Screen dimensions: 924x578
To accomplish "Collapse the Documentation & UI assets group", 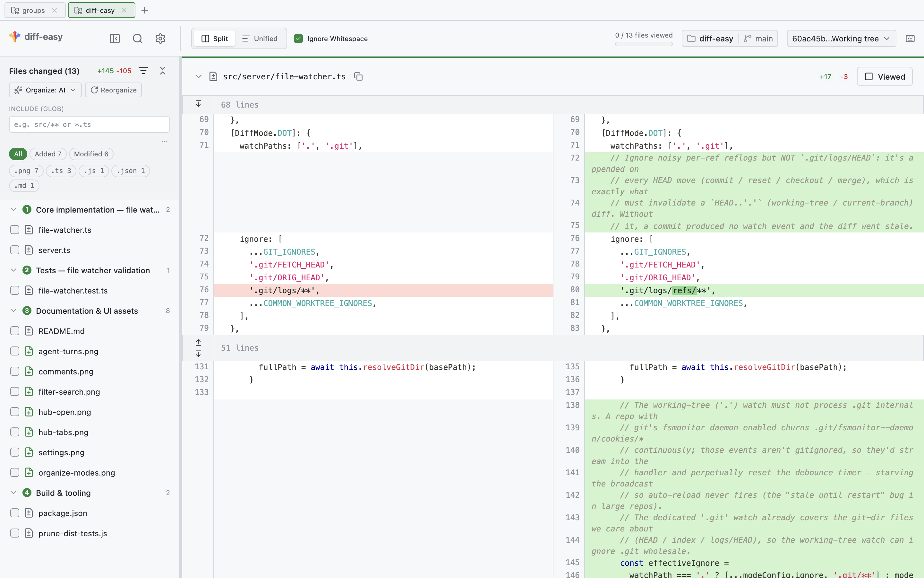I will pos(13,311).
